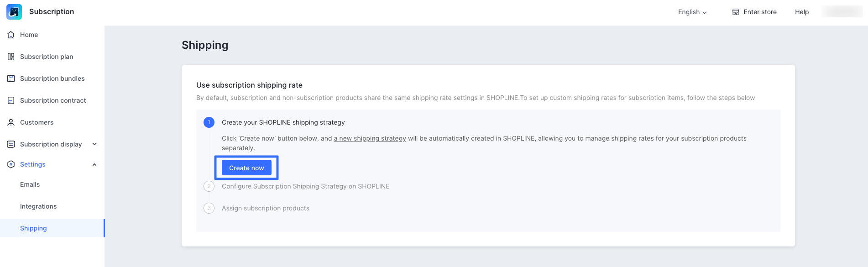
Task: Open the Help link in header
Action: (801, 12)
